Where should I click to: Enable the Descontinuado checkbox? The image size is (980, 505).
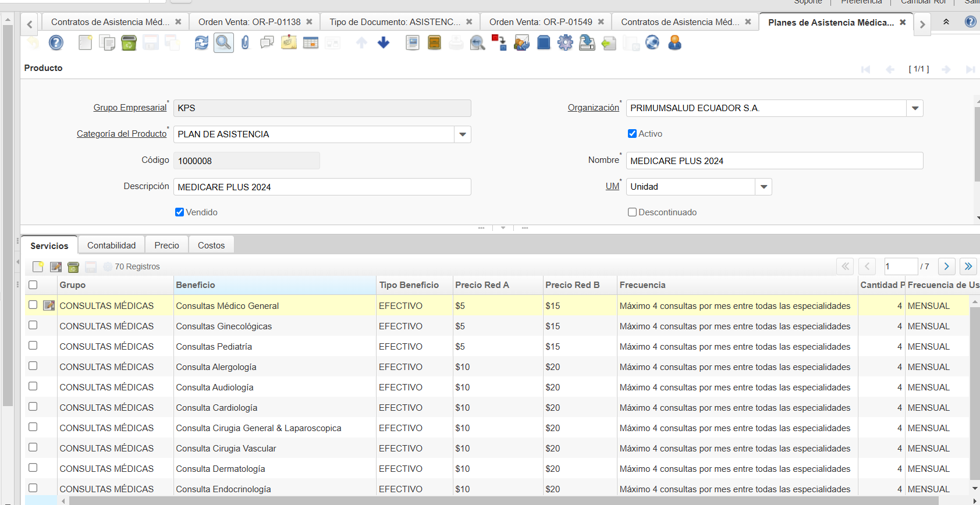tap(632, 212)
